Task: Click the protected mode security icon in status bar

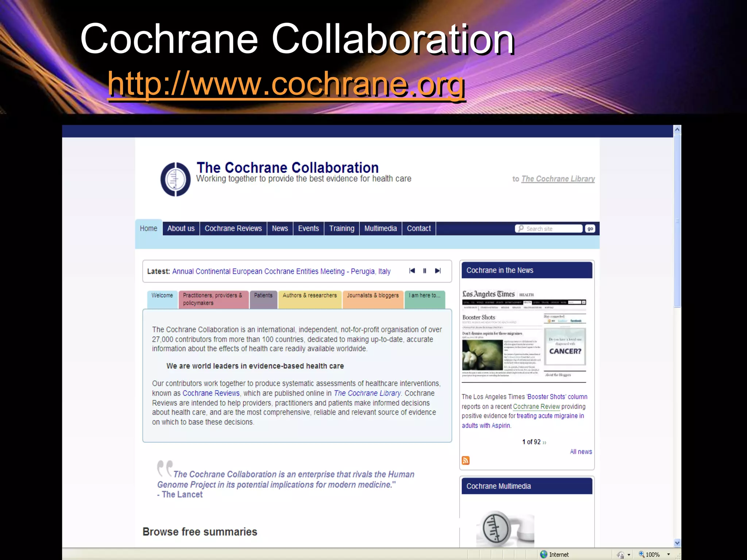Action: click(x=620, y=555)
